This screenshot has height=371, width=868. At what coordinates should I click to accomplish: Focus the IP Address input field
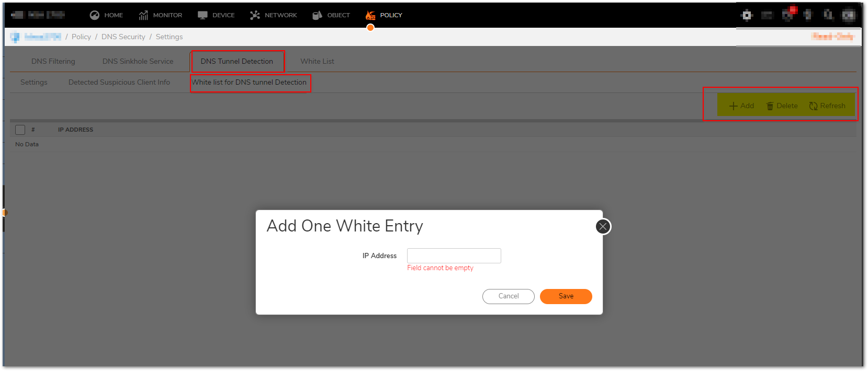pyautogui.click(x=454, y=256)
